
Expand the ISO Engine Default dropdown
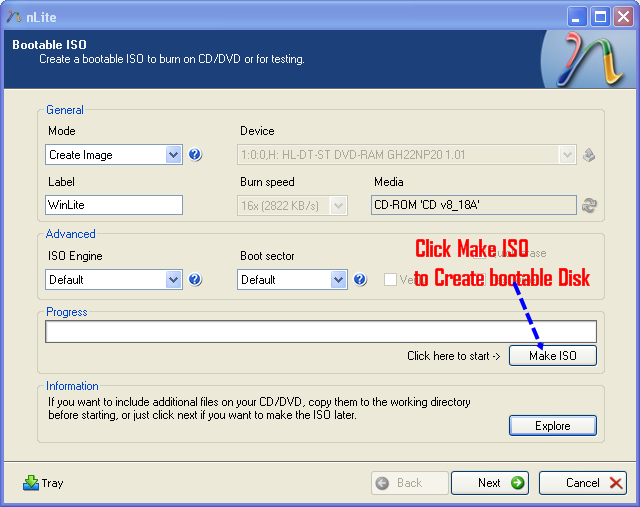pyautogui.click(x=114, y=280)
